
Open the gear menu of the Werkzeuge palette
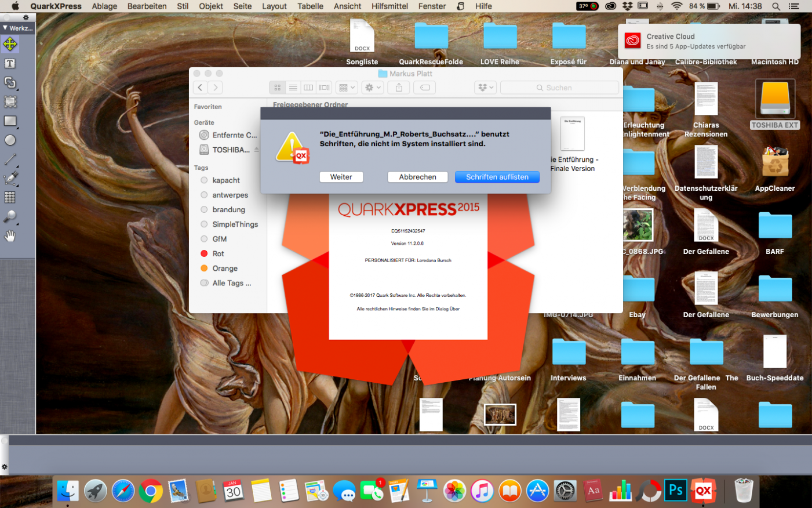pos(26,17)
